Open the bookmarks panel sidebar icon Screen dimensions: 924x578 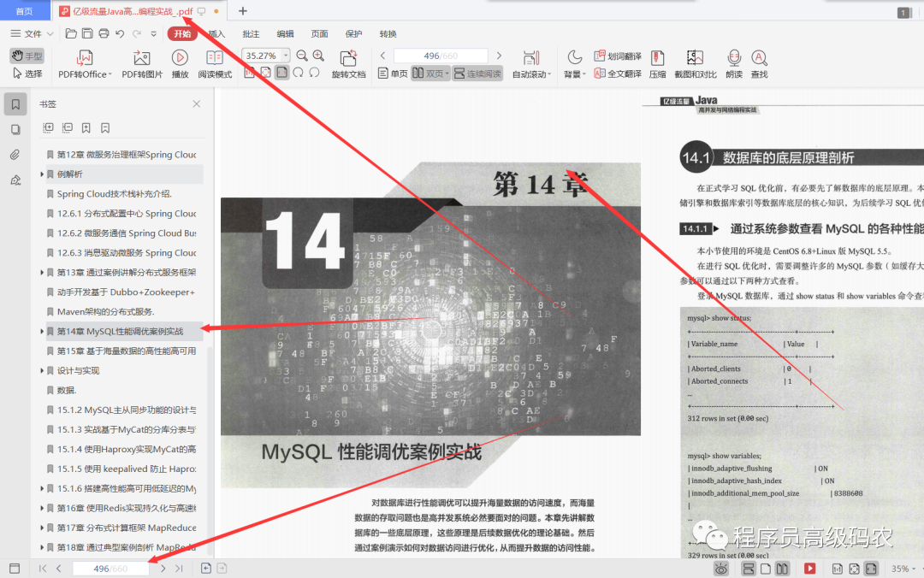tap(15, 104)
